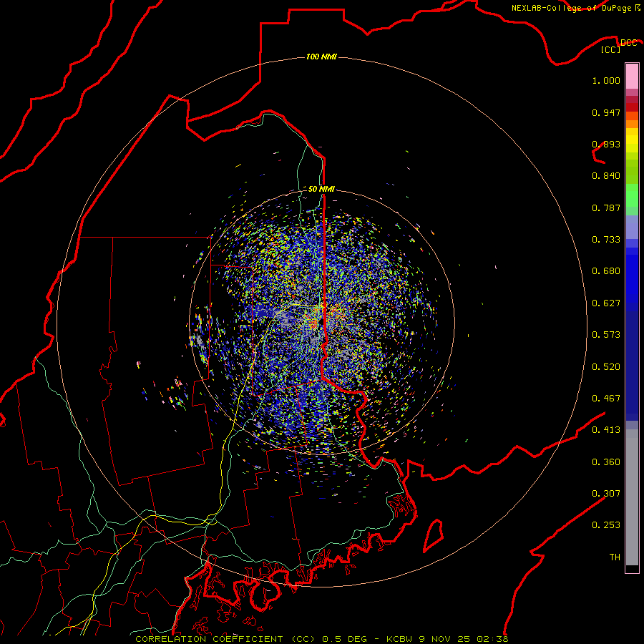The height and width of the screenshot is (644, 644).
Task: Click the 0.787 legend value
Action: pyautogui.click(x=606, y=208)
